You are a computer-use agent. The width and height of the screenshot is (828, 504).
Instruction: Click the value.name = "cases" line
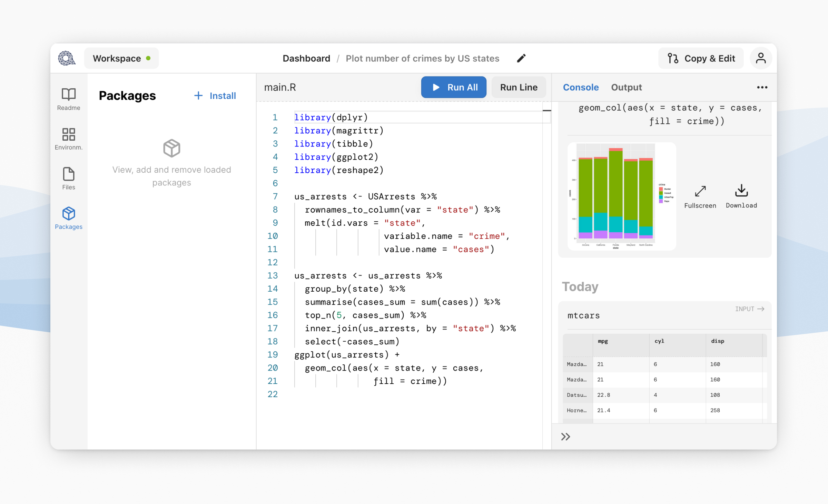coord(439,249)
